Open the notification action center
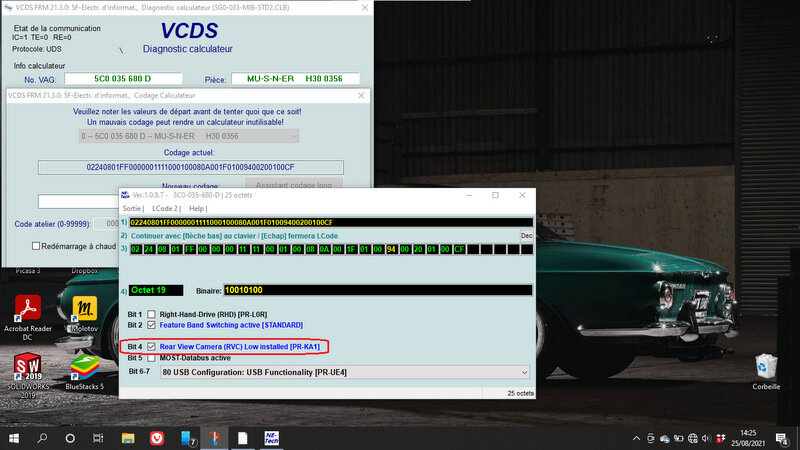Image resolution: width=800 pixels, height=450 pixels. click(x=782, y=438)
